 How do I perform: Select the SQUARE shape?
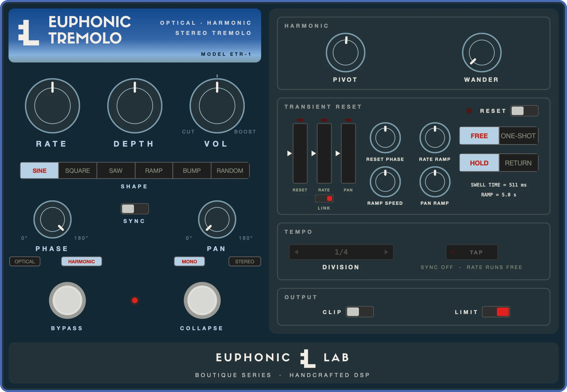point(78,170)
